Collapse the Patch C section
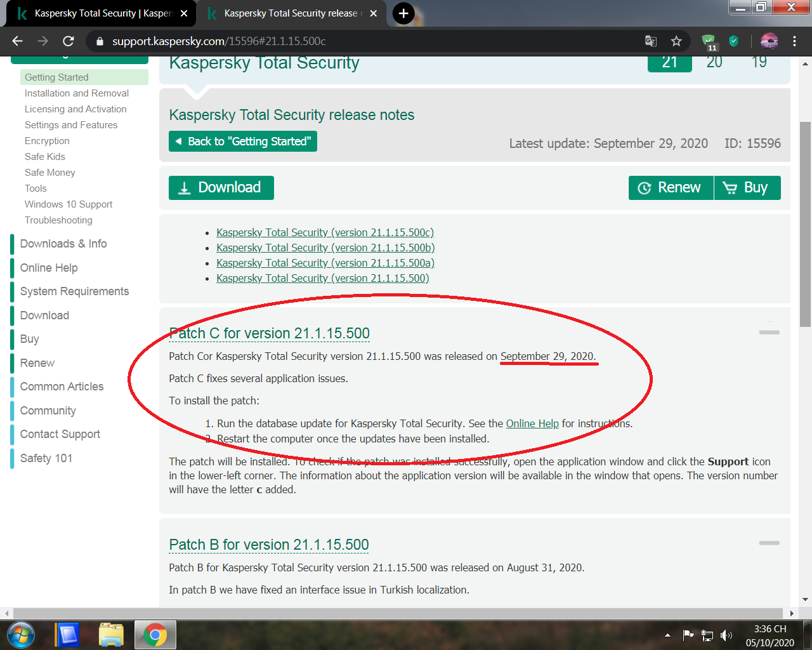Viewport: 812px width, 650px height. click(x=769, y=332)
